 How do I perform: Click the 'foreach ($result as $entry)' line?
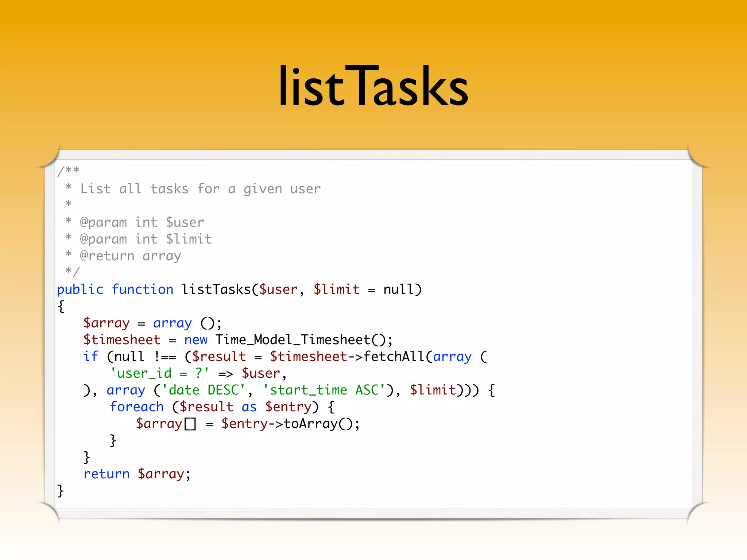pos(222,407)
